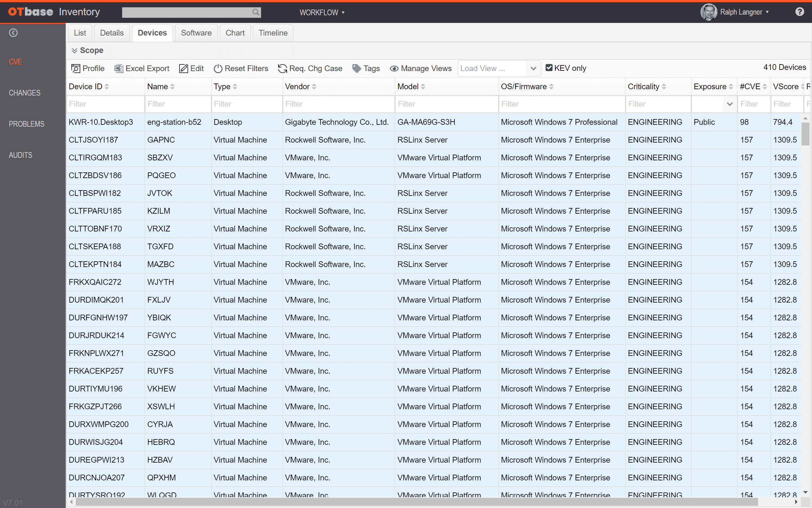Image resolution: width=812 pixels, height=508 pixels.
Task: Sort by OS/Firmware using sort arrows
Action: coord(551,87)
